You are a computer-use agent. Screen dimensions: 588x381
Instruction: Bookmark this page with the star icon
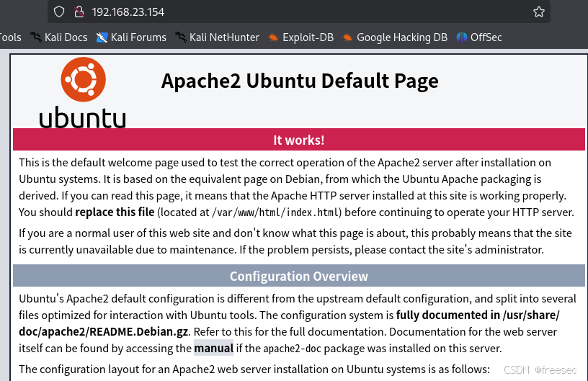pos(538,12)
